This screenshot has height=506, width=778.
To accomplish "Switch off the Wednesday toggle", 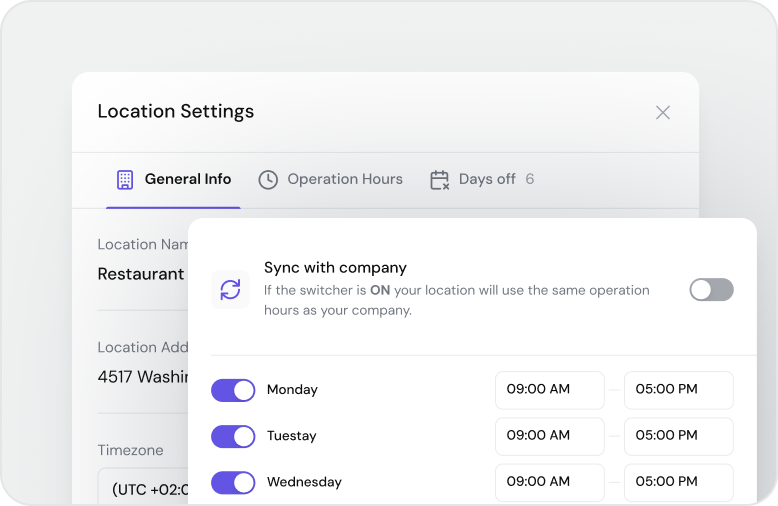I will (x=233, y=482).
